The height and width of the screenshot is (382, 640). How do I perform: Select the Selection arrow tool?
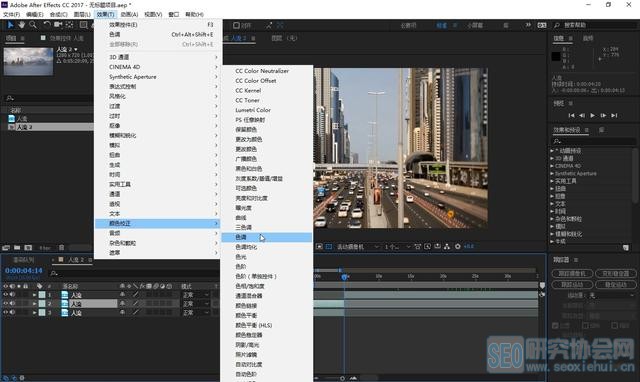pos(11,25)
